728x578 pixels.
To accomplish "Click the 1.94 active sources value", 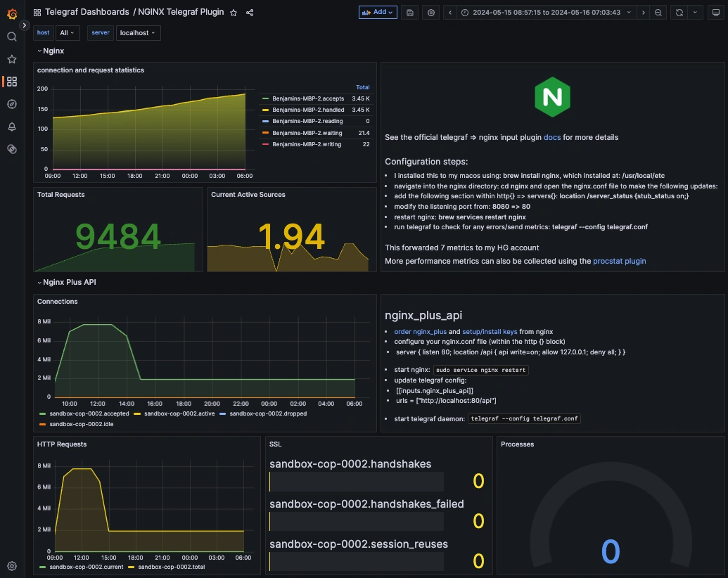I will [291, 237].
